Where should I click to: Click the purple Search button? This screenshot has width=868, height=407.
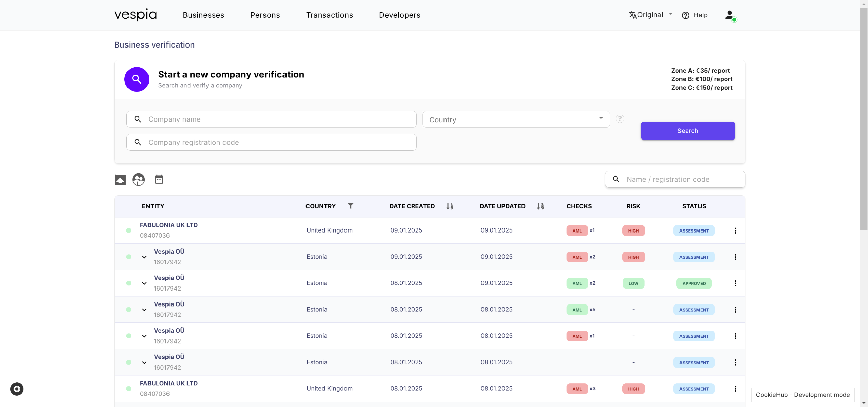(x=688, y=131)
